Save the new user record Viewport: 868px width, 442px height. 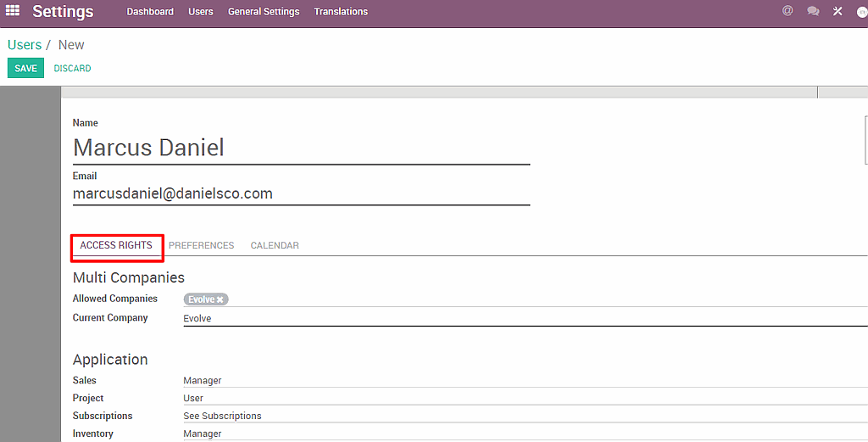[25, 69]
